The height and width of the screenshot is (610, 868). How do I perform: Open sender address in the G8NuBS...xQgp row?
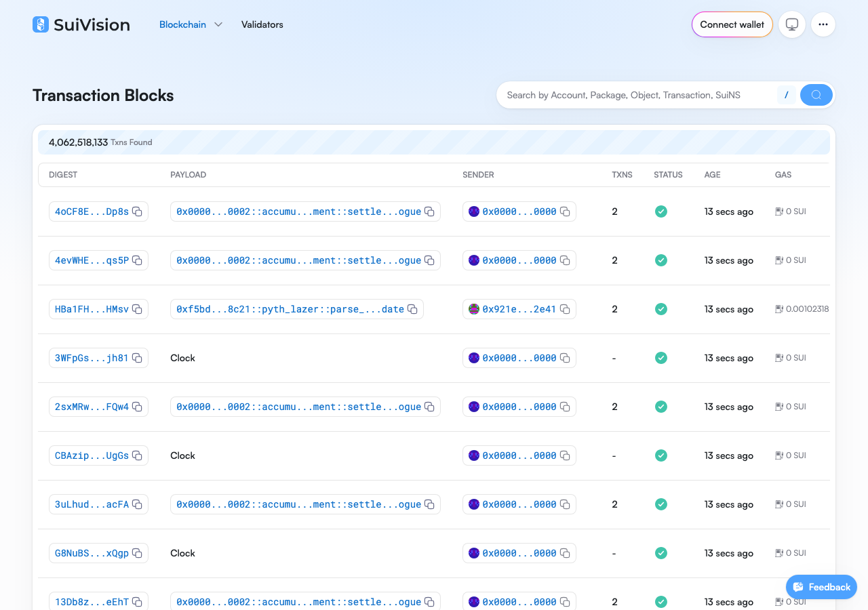pyautogui.click(x=519, y=553)
